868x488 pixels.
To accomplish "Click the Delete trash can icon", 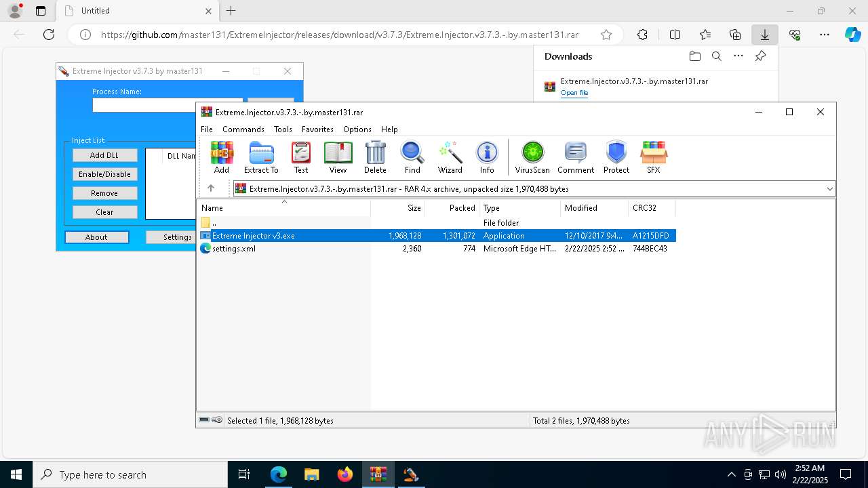I will pos(375,157).
